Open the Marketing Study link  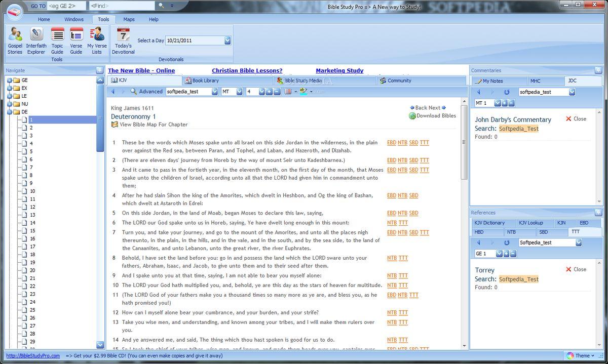339,71
